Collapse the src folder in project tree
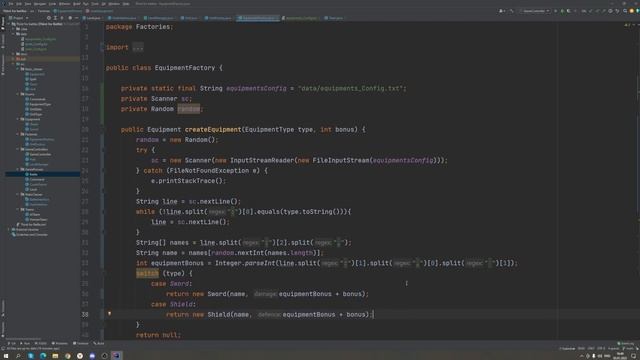Image resolution: width=640 pixels, height=360 pixels. click(14, 64)
